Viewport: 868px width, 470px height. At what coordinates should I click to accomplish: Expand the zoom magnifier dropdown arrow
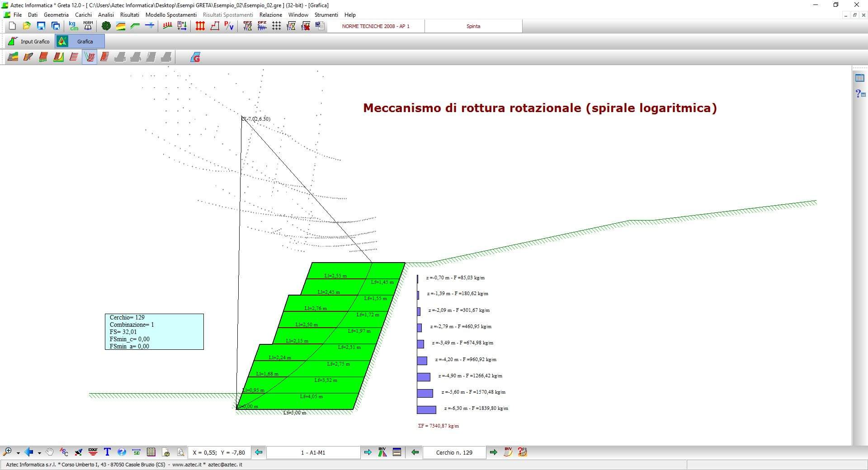(x=18, y=453)
